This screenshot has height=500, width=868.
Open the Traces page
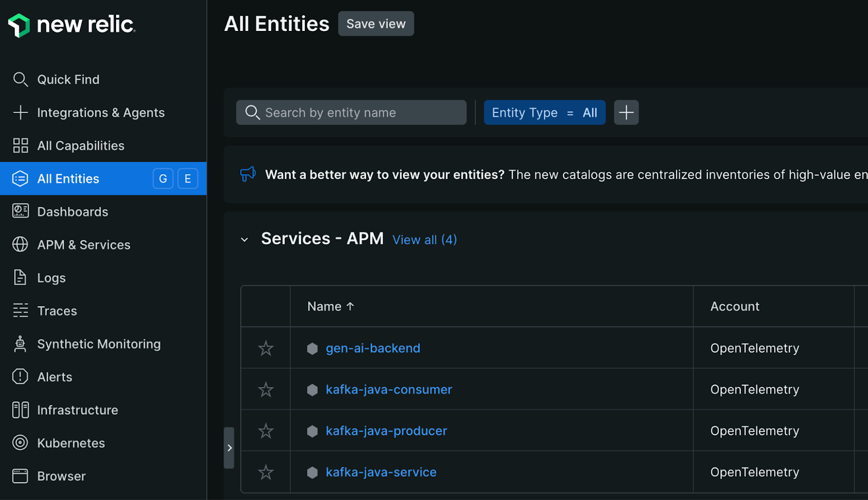(57, 311)
